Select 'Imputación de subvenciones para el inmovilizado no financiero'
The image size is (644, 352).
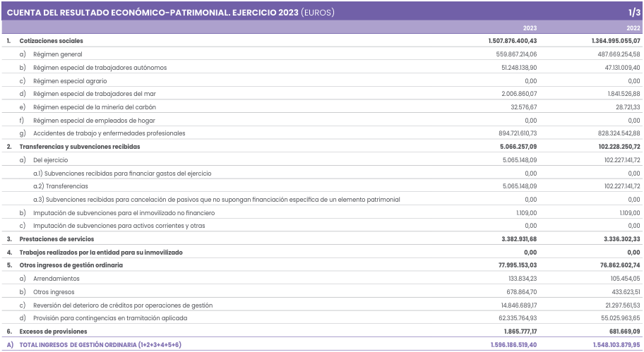coord(124,213)
